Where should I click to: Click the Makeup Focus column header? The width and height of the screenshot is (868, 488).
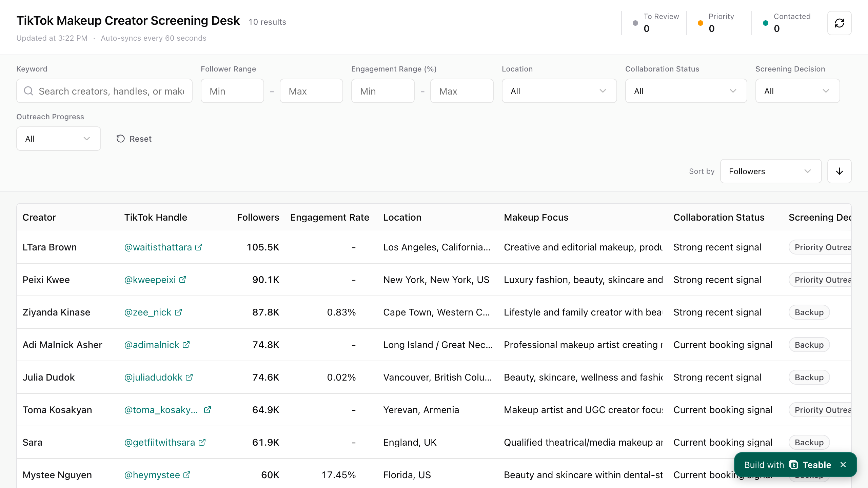pyautogui.click(x=536, y=217)
